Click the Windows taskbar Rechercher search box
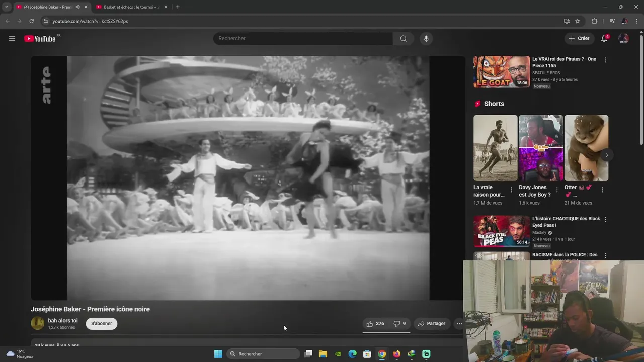This screenshot has width=644, height=362. pos(263,354)
